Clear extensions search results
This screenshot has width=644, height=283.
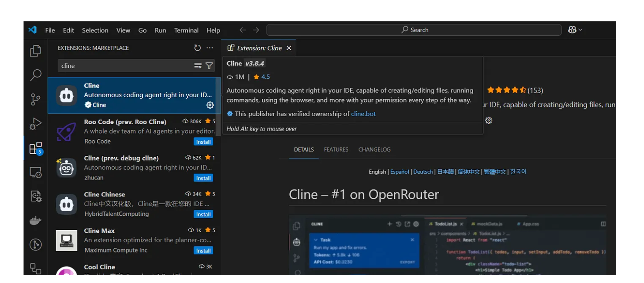pos(198,66)
